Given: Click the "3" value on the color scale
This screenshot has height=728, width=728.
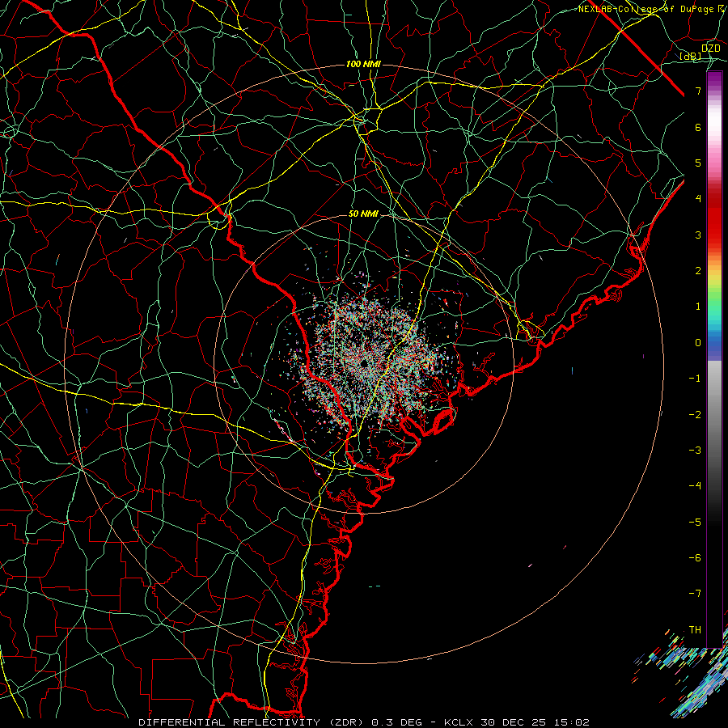Looking at the screenshot, I should tap(698, 235).
